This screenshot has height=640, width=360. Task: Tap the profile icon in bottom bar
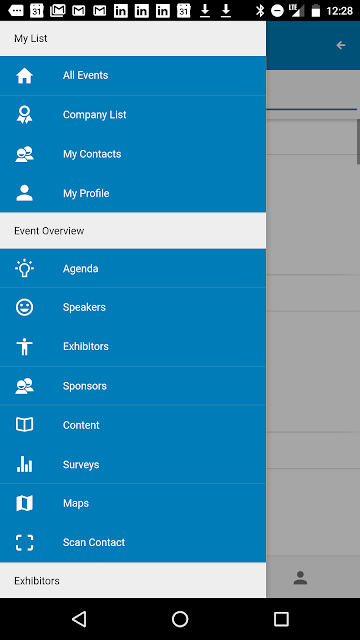(300, 578)
